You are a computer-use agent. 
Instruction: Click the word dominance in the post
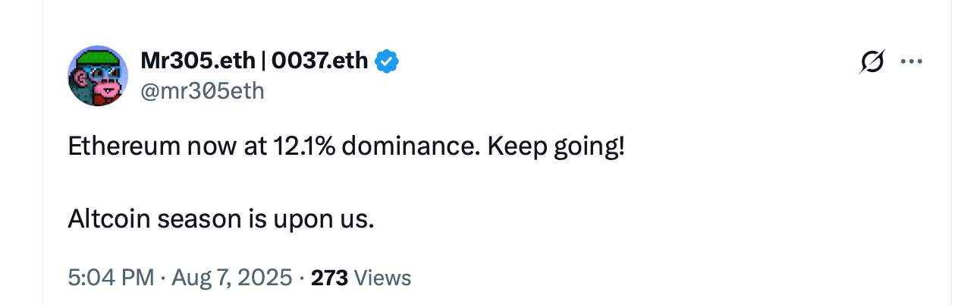click(410, 146)
